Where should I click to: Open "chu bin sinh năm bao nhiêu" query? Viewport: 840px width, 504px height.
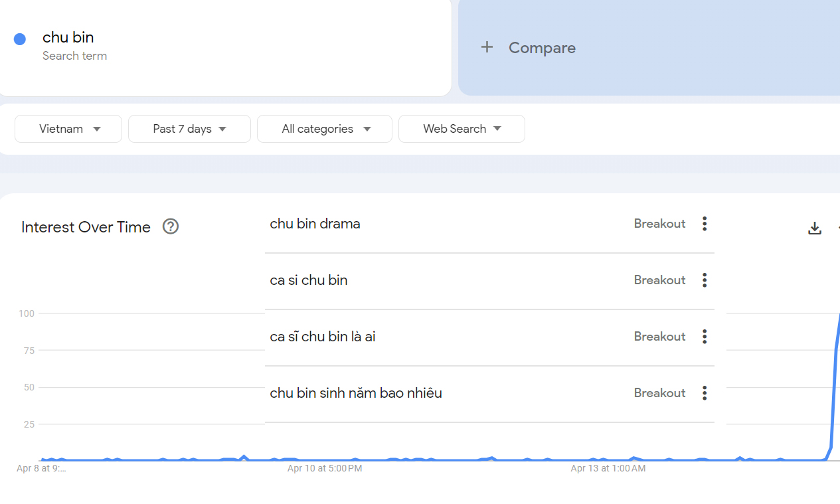pos(356,393)
